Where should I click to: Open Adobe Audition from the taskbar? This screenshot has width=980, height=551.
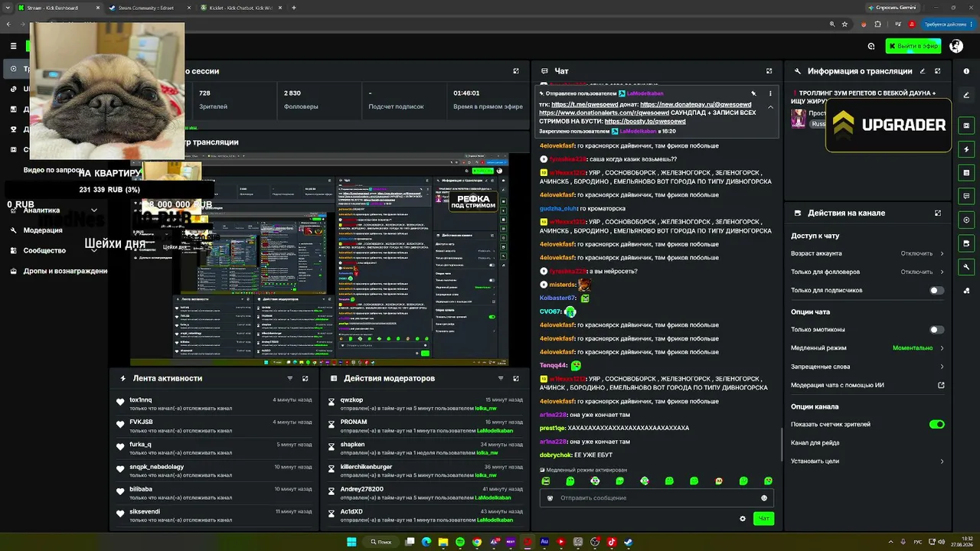(x=544, y=542)
